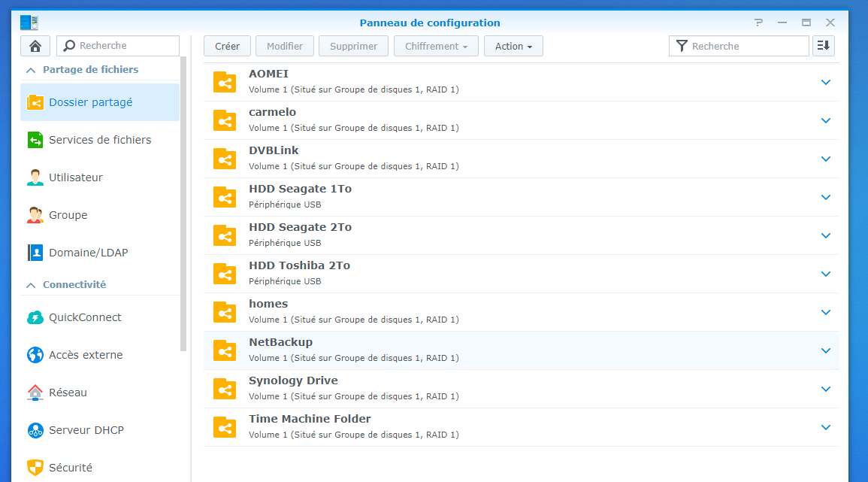This screenshot has height=482, width=868.
Task: Expand the NetBackup folder details
Action: coord(826,350)
